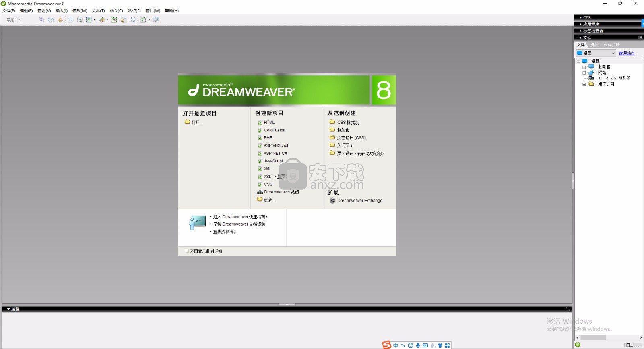Click the CSS 样式表 folder icon
Screen dimensions: 644x349
tap(332, 122)
